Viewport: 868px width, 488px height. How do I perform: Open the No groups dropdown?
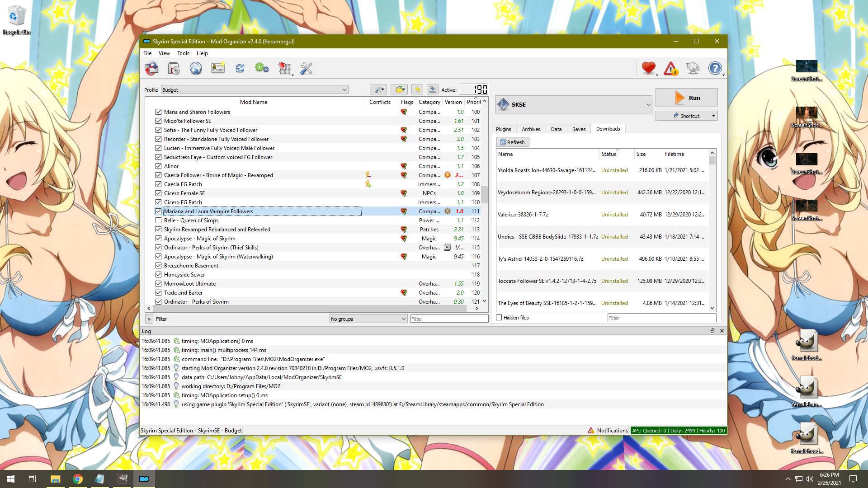[368, 319]
